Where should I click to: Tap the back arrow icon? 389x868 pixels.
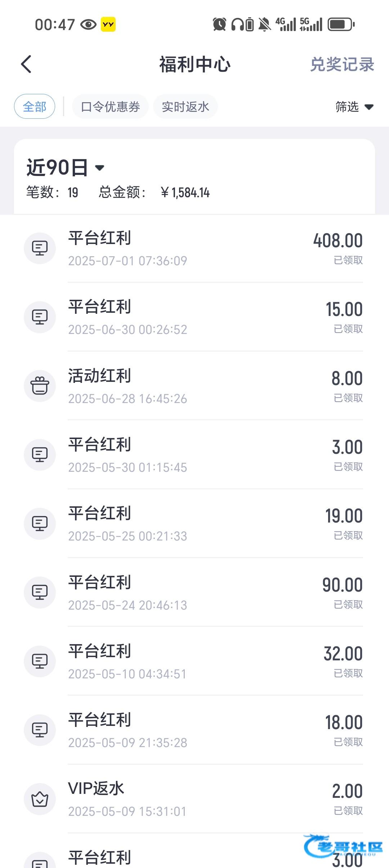[26, 64]
